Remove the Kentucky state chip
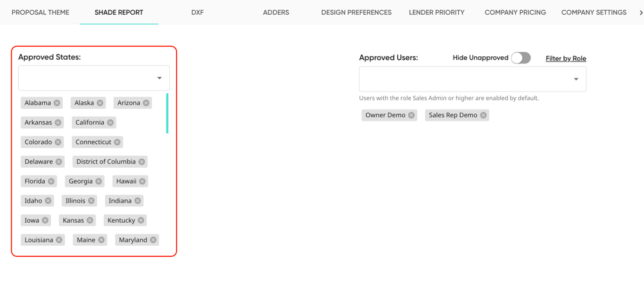This screenshot has width=644, height=283. click(141, 220)
